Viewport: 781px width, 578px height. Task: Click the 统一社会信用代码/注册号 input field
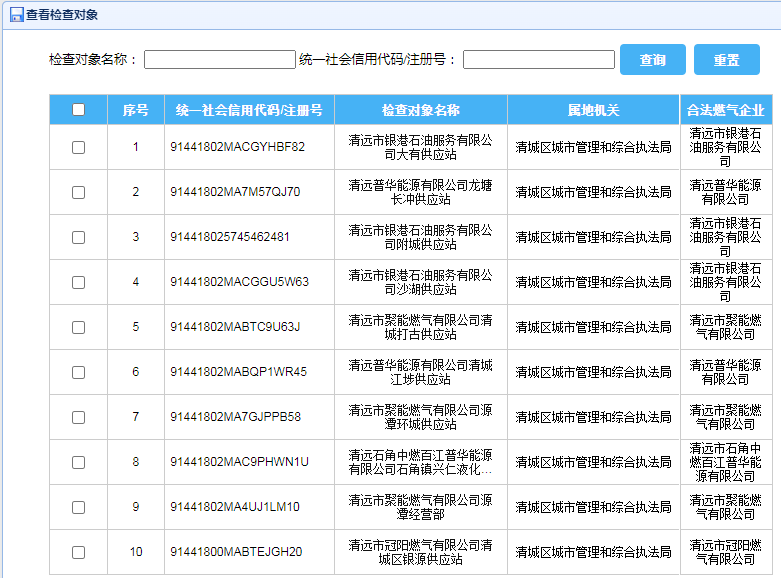click(538, 60)
